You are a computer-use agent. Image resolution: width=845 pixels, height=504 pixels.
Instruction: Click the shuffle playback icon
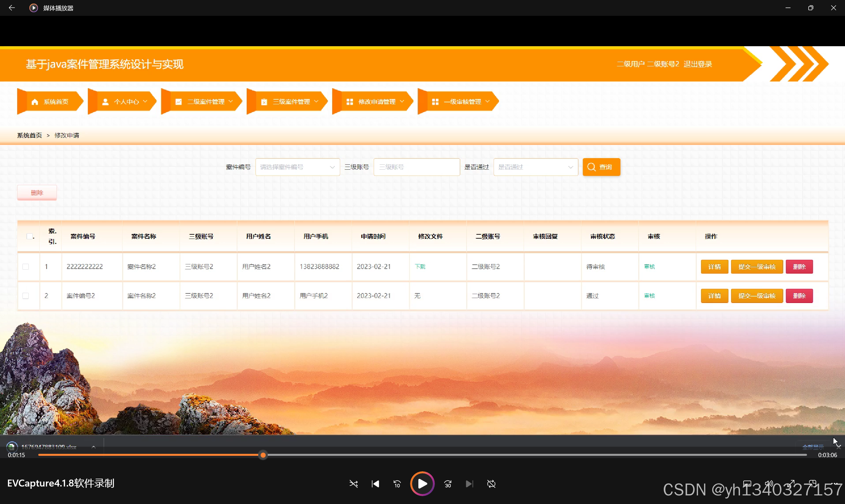coord(353,484)
